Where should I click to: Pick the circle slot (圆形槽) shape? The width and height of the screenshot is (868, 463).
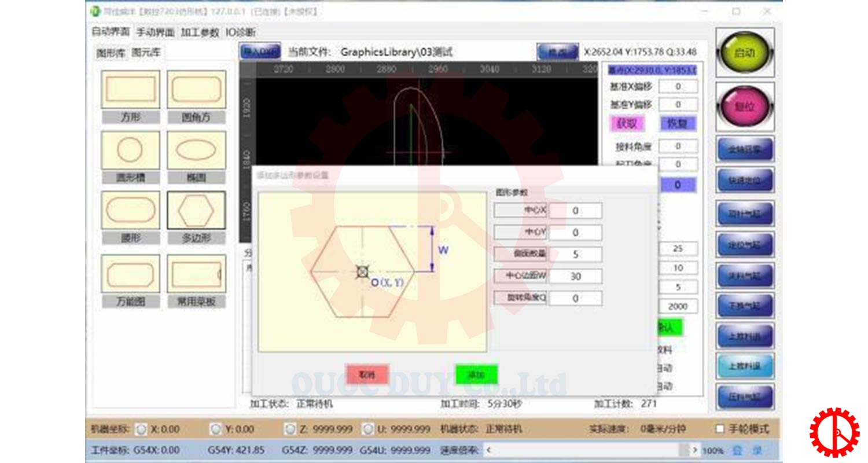coord(130,150)
